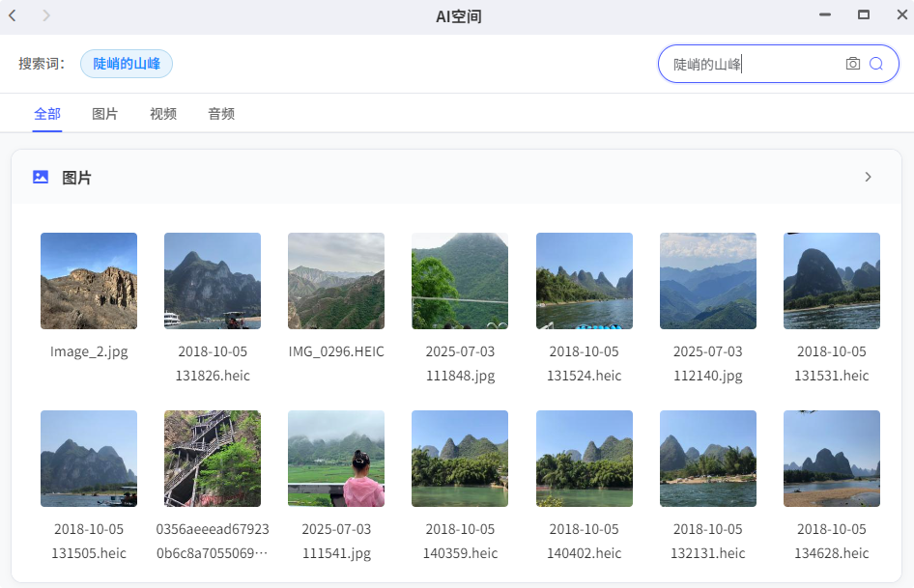914x588 pixels.
Task: Open the Image_2.jpg thumbnail
Action: pyautogui.click(x=89, y=281)
